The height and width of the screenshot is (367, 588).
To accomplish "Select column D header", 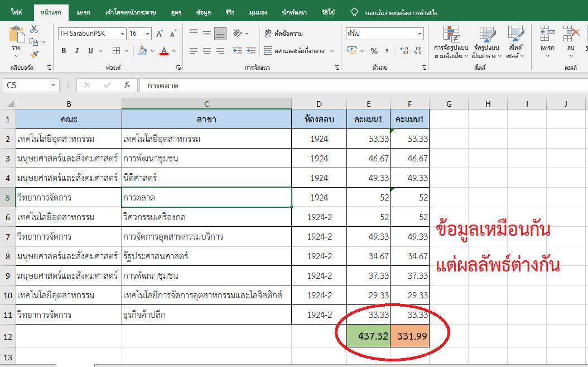I will coord(319,104).
